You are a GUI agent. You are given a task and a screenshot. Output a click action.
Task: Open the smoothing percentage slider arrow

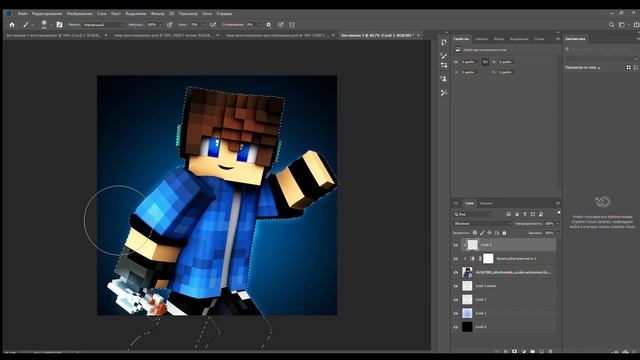tap(260, 25)
